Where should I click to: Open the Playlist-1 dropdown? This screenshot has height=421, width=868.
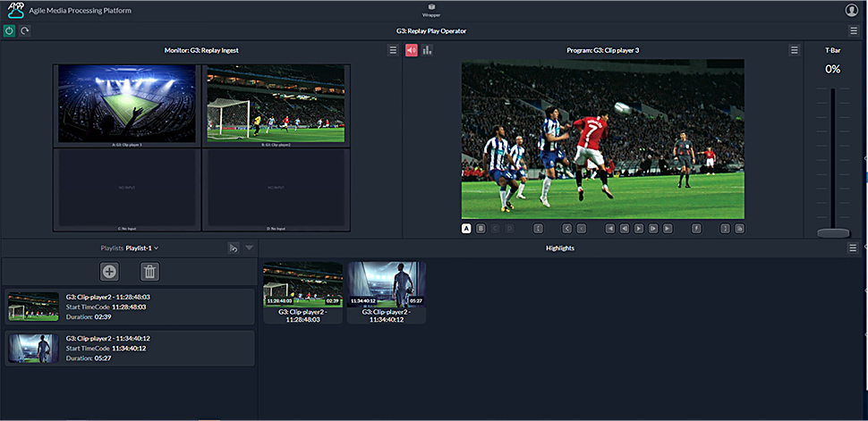(x=142, y=248)
